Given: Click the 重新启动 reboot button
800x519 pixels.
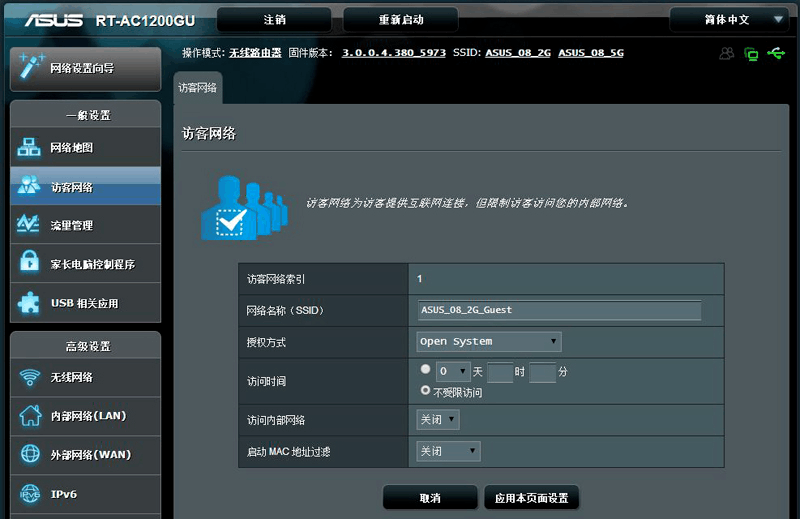Looking at the screenshot, I should pyautogui.click(x=401, y=20).
